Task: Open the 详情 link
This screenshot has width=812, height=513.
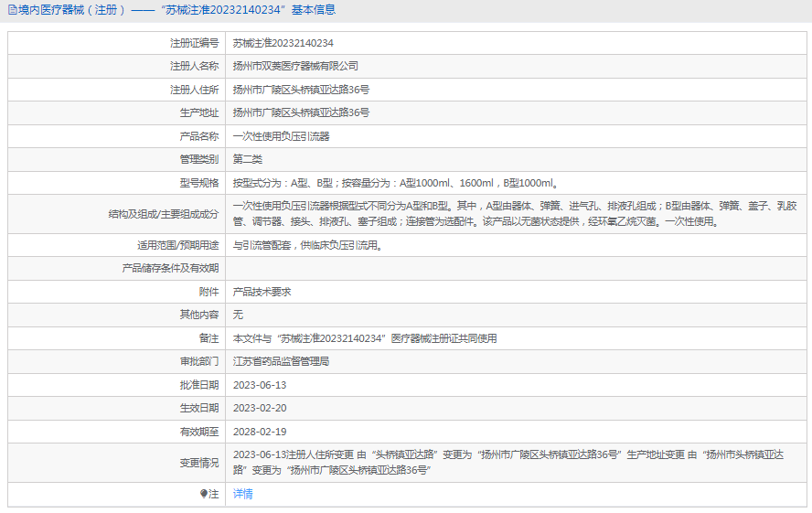Action: pyautogui.click(x=243, y=494)
